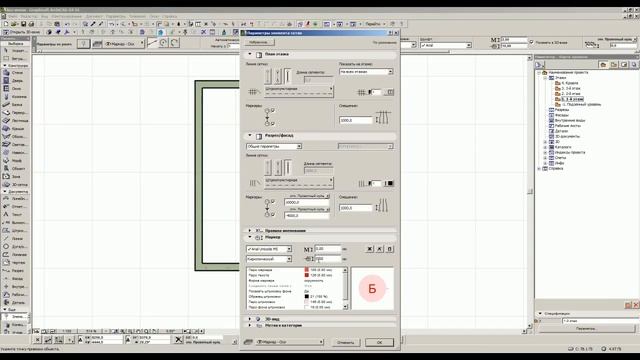
Task: Pick third grid line style in Section/Elevation panel
Action: pos(288,167)
